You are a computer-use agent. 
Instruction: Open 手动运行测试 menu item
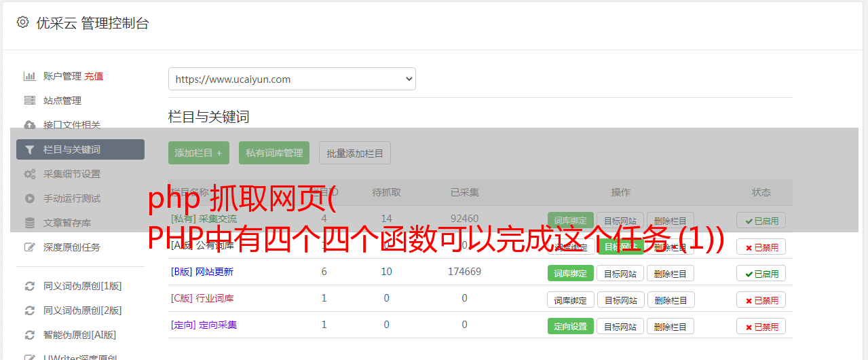pos(72,198)
